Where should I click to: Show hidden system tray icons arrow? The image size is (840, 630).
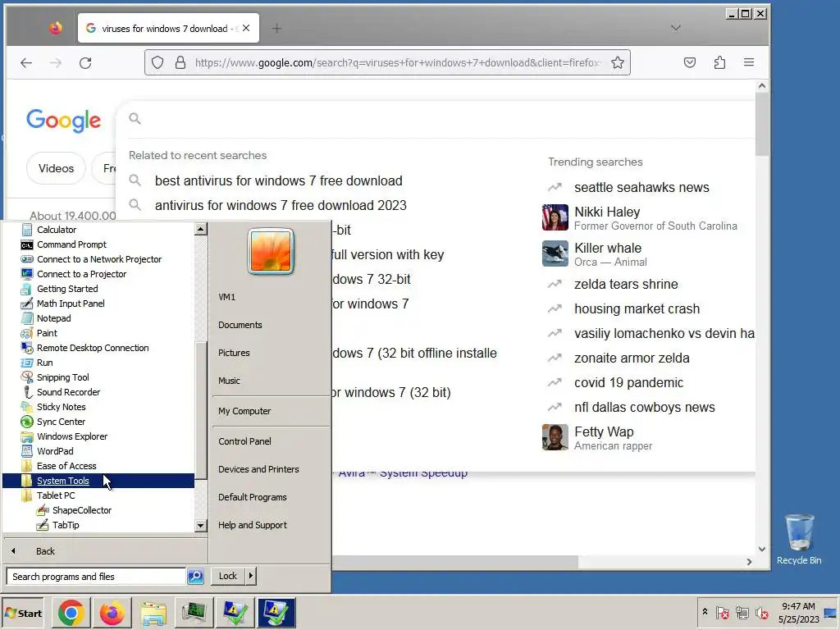tap(705, 612)
